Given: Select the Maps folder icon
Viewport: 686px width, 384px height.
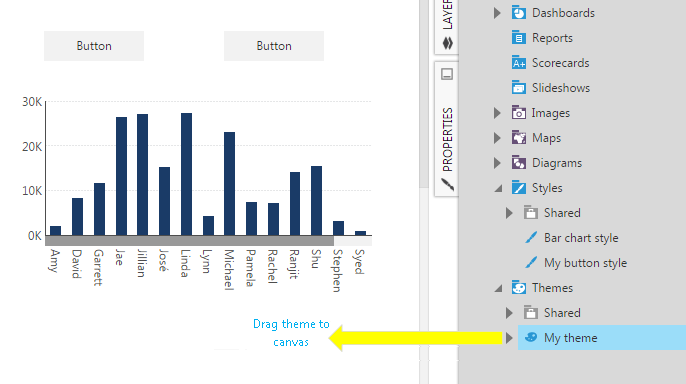Looking at the screenshot, I should 518,138.
